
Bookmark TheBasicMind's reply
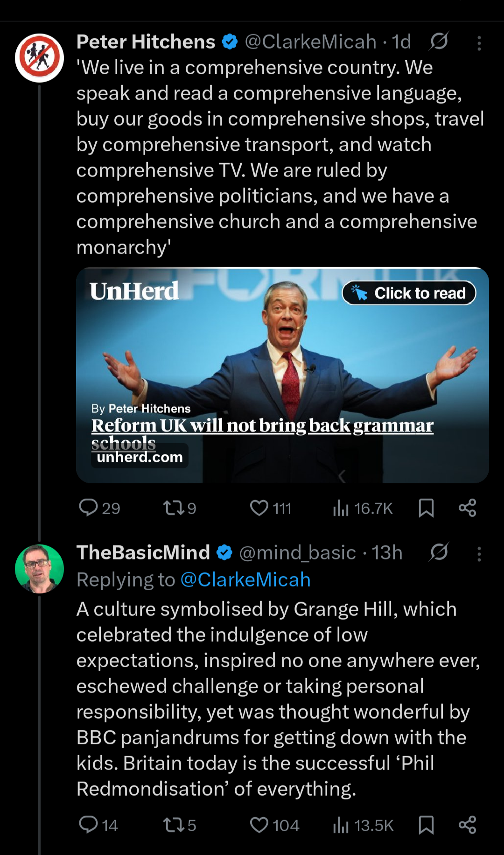[426, 825]
